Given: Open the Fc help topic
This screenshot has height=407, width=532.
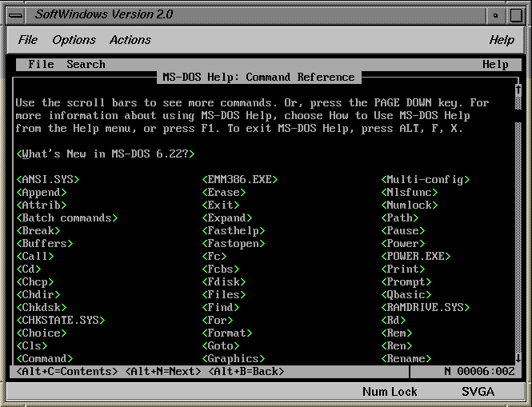Looking at the screenshot, I should pos(214,256).
